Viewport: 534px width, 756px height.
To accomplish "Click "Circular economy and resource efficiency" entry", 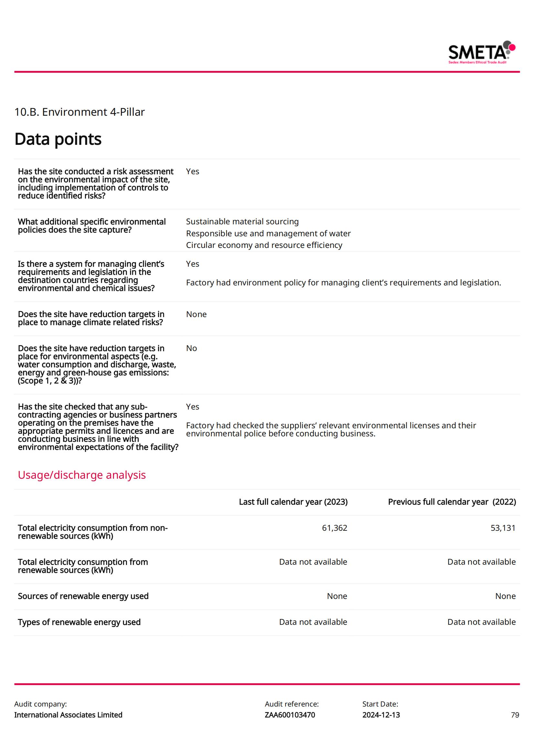I will pos(264,245).
